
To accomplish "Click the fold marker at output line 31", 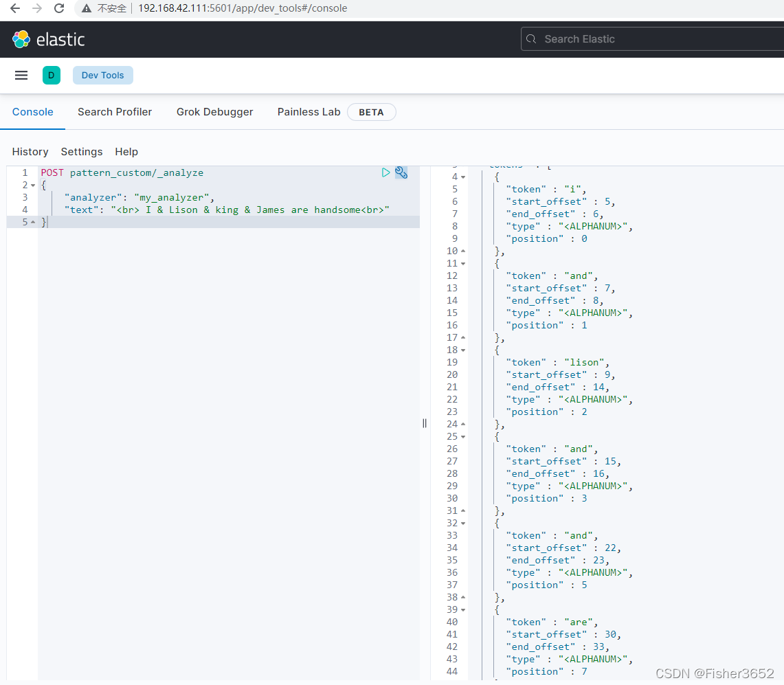I will (x=463, y=510).
